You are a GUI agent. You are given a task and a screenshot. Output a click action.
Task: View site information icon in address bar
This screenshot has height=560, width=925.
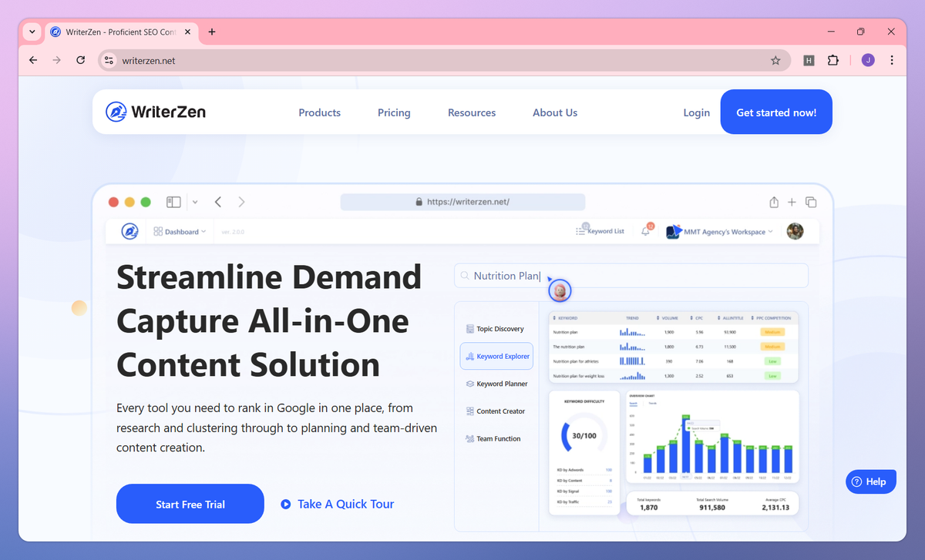pos(109,60)
